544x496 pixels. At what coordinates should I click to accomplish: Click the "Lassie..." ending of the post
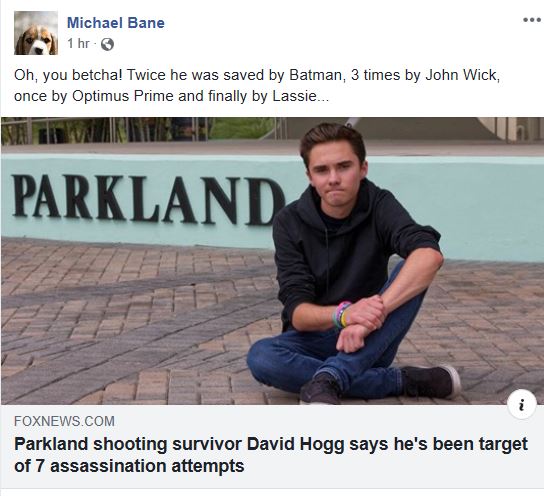click(300, 96)
